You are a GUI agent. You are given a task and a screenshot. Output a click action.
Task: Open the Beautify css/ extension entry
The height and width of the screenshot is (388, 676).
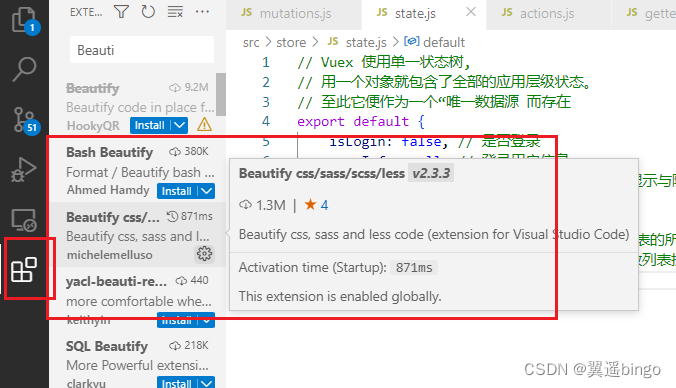click(138, 235)
